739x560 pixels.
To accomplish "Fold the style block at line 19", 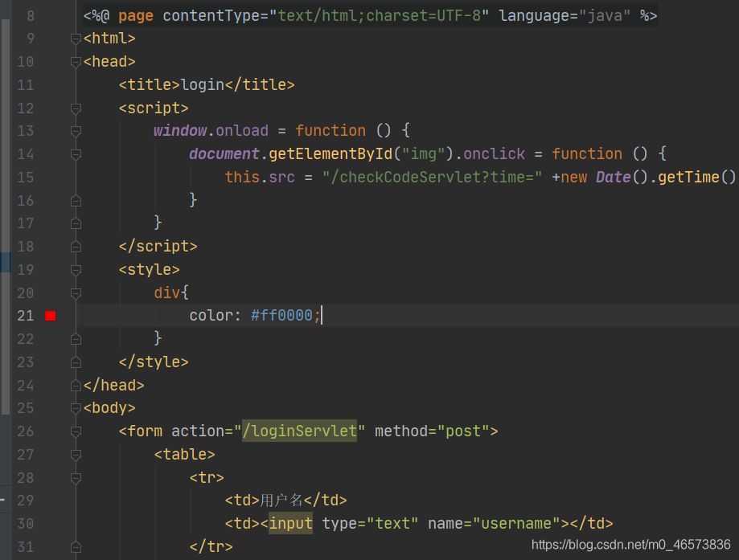I will tap(76, 270).
